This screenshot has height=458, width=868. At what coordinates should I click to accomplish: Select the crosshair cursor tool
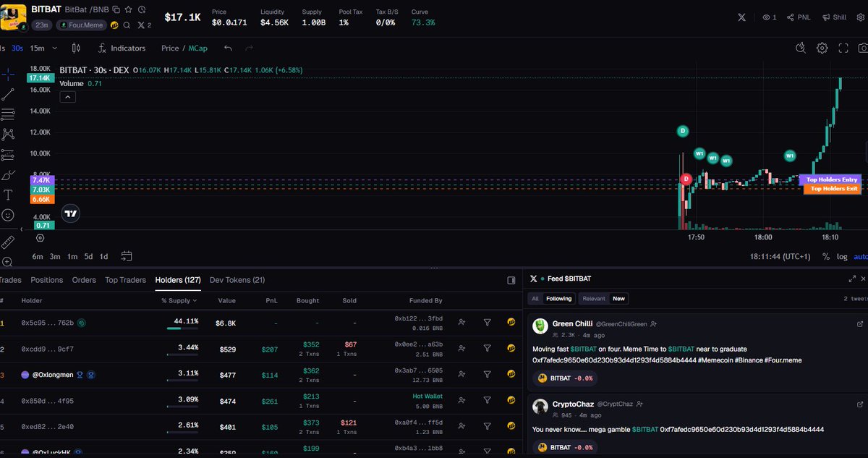pos(9,75)
